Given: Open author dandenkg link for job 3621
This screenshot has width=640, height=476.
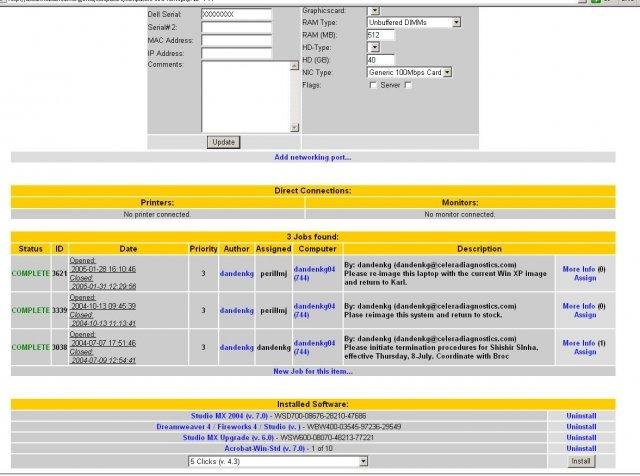Looking at the screenshot, I should [x=237, y=274].
